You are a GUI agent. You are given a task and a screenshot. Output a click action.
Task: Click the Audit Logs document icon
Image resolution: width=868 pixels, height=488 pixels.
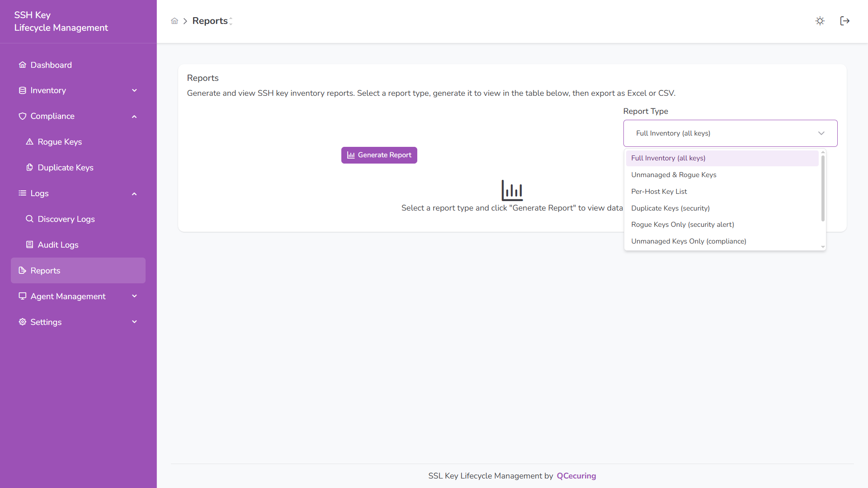tap(30, 244)
